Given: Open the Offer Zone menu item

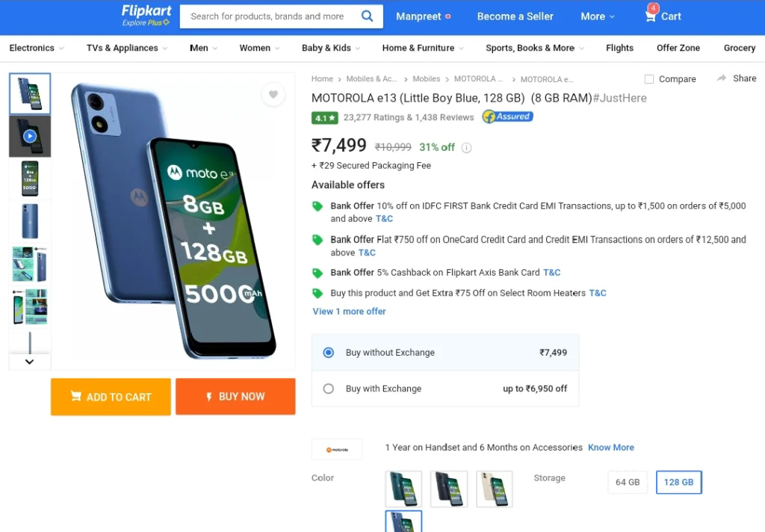Looking at the screenshot, I should pos(678,48).
